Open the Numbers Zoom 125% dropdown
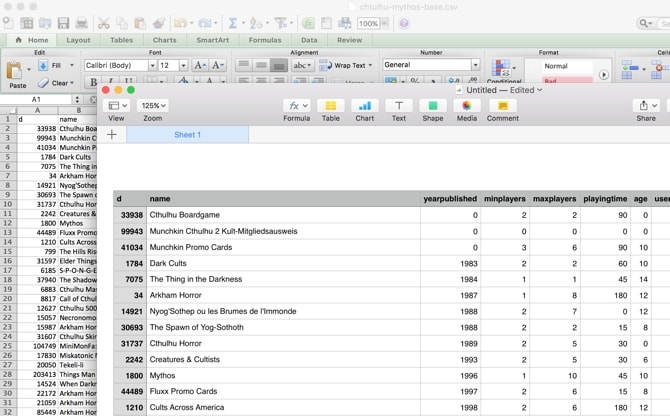 [x=153, y=105]
